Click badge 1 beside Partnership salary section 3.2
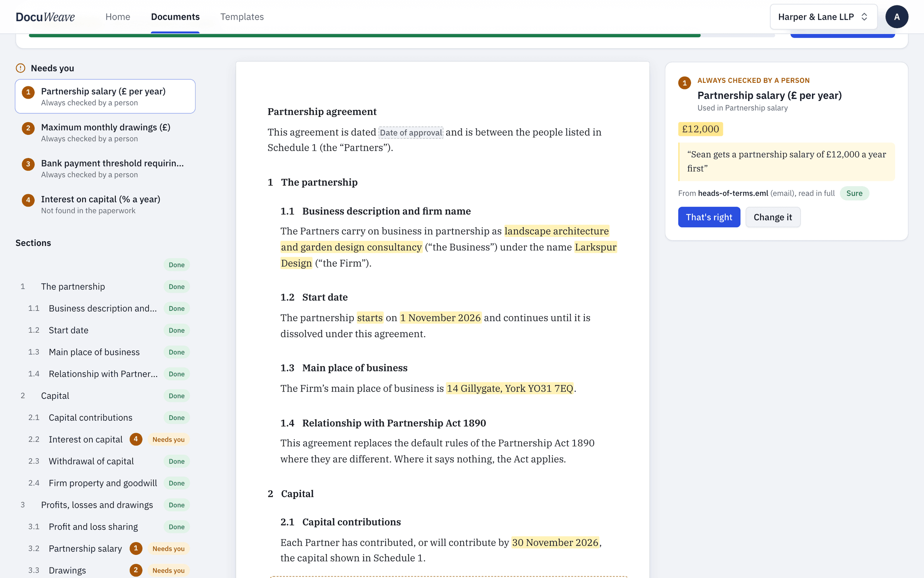924x578 pixels. [136, 548]
